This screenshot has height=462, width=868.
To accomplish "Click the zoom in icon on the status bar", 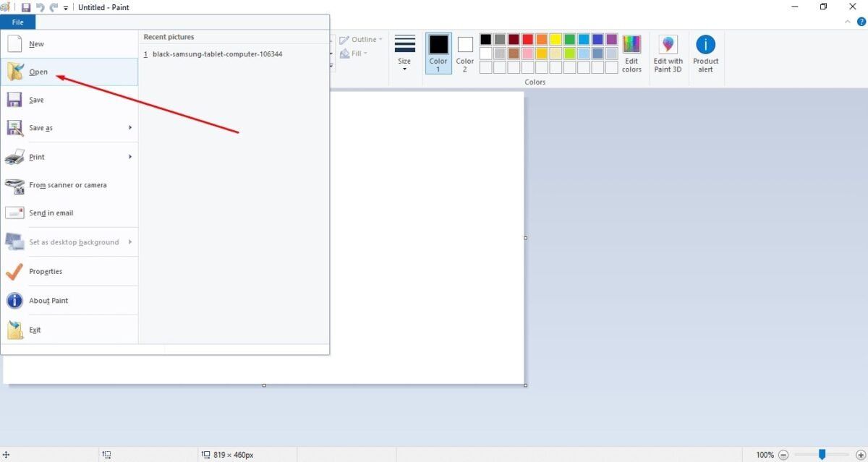I will [860, 454].
